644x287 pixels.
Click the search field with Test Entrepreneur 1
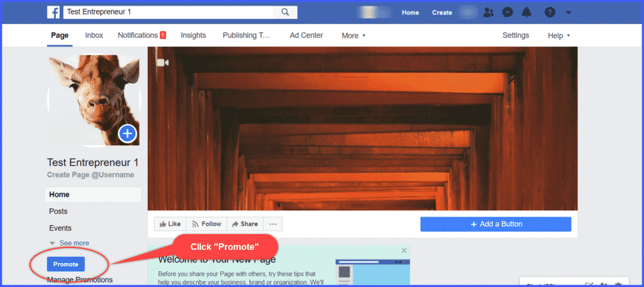(x=169, y=12)
